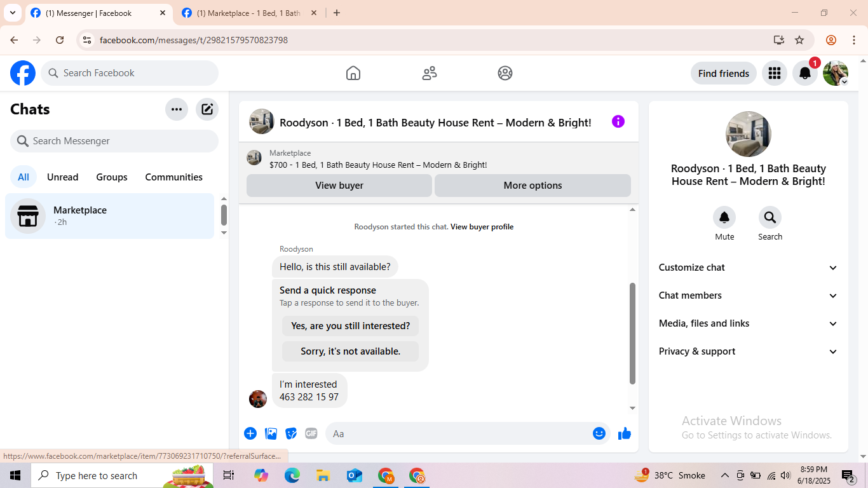
Task: Open View buyer profile link
Action: click(x=482, y=227)
